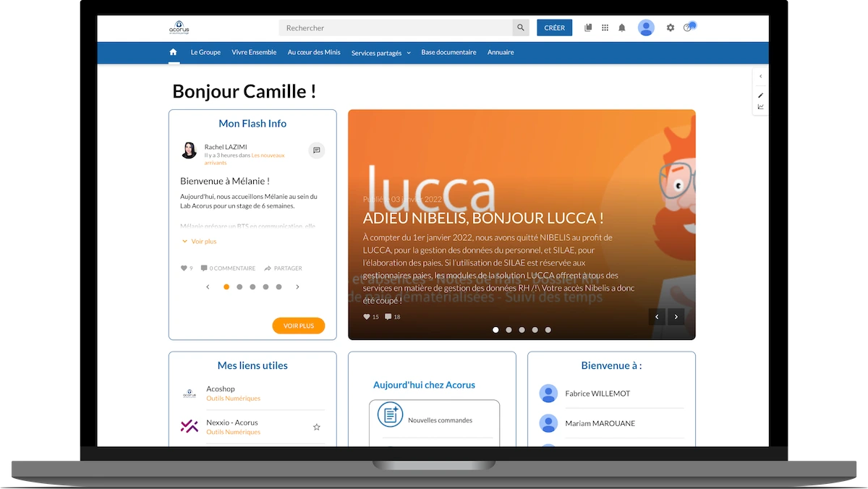Select the fourth Flash Info dot
The width and height of the screenshot is (868, 489).
point(265,287)
